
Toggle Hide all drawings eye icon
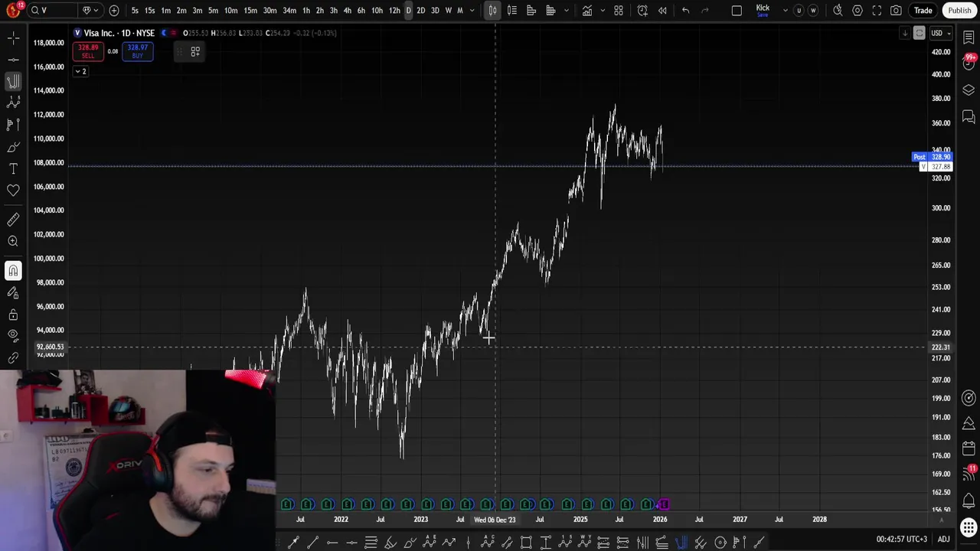[13, 335]
